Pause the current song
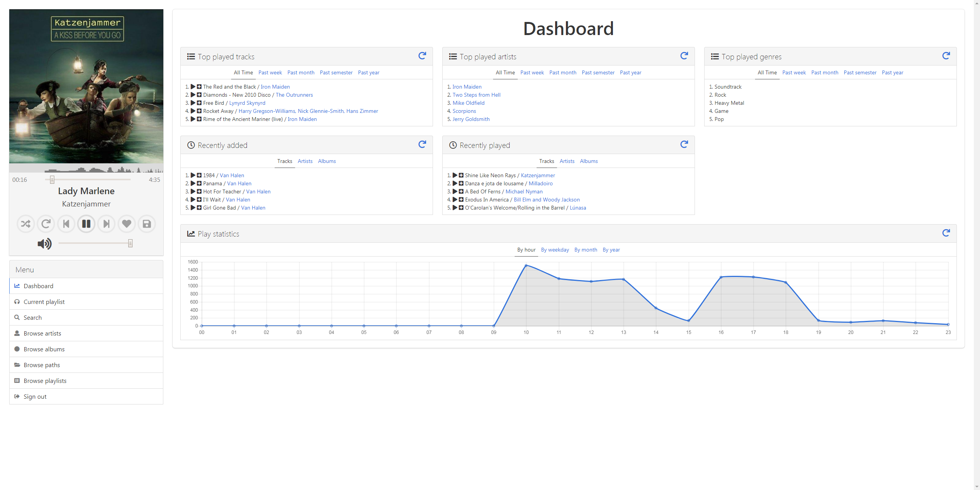The width and height of the screenshot is (980, 490). point(86,224)
